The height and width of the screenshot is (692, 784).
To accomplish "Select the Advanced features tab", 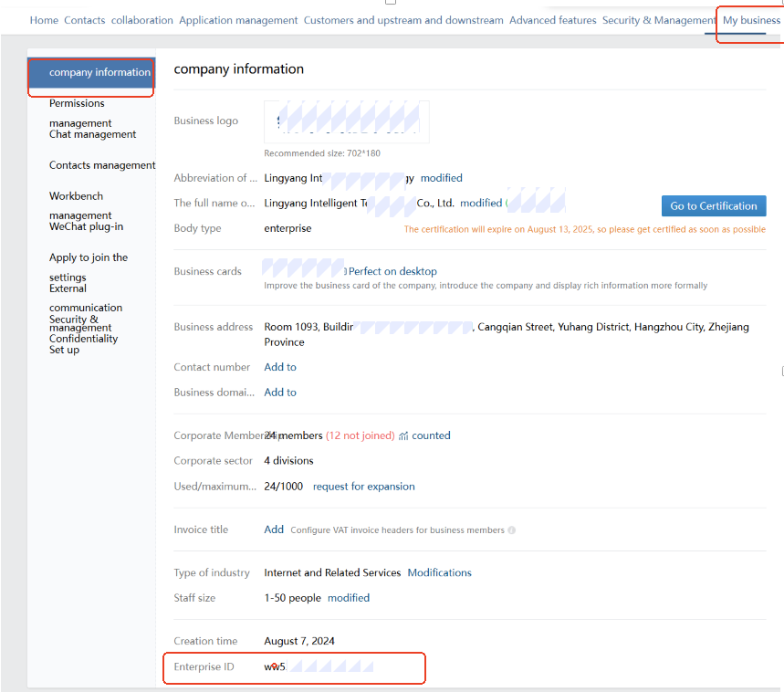I will click(x=552, y=20).
